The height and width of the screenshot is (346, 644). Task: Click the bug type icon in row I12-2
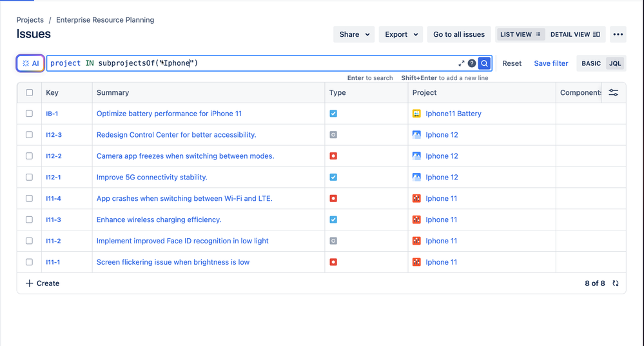point(333,156)
